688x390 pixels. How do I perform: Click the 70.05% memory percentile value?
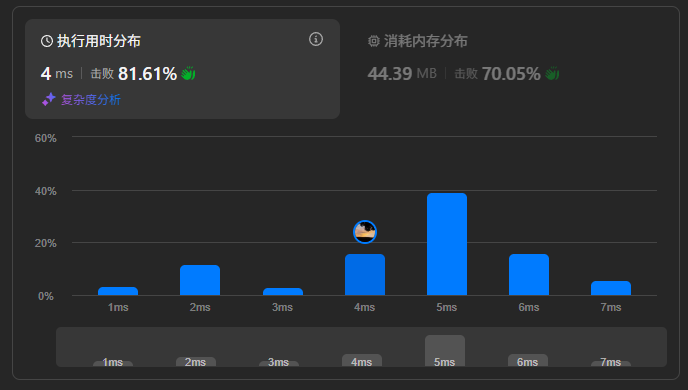[x=511, y=74]
